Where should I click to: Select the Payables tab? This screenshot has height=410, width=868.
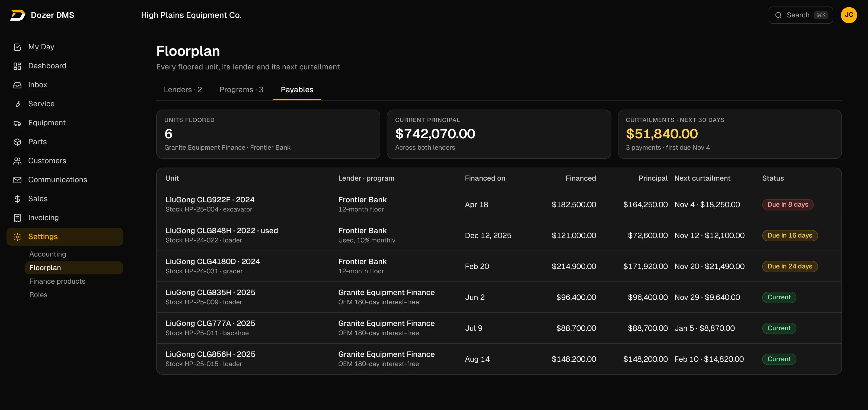point(297,89)
